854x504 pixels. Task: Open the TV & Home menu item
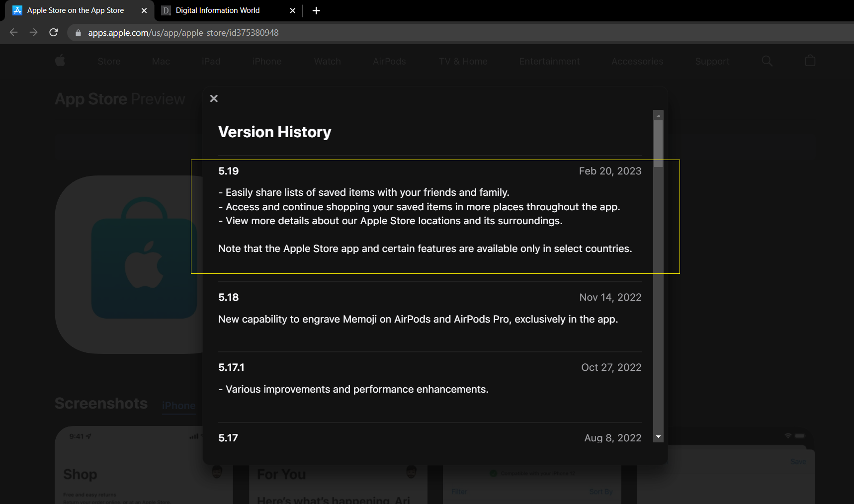[463, 61]
